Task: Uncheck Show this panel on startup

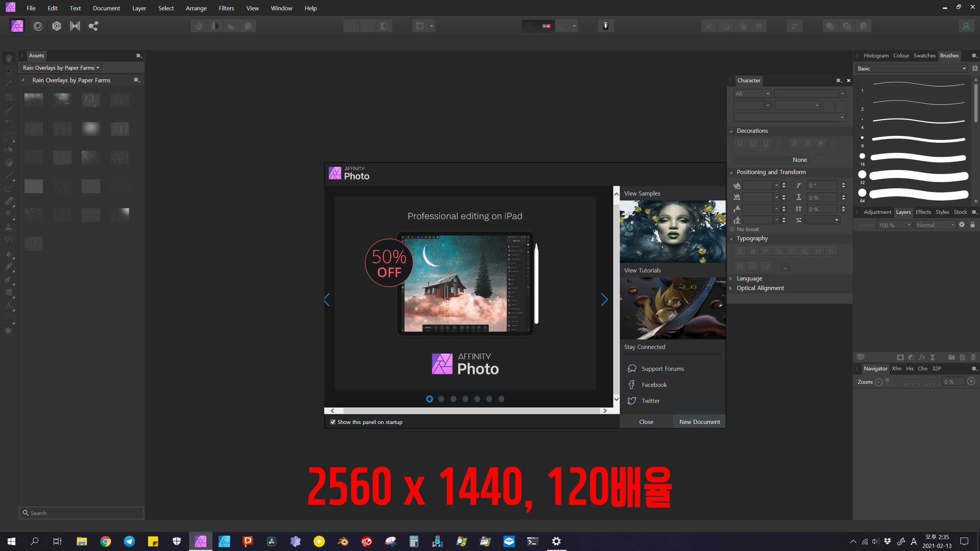Action: coord(333,422)
